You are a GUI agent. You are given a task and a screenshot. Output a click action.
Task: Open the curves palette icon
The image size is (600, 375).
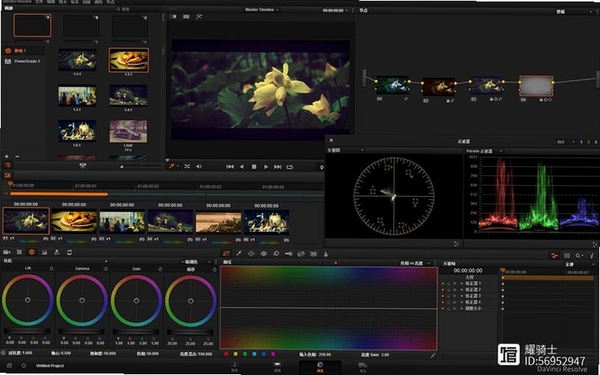[x=226, y=253]
